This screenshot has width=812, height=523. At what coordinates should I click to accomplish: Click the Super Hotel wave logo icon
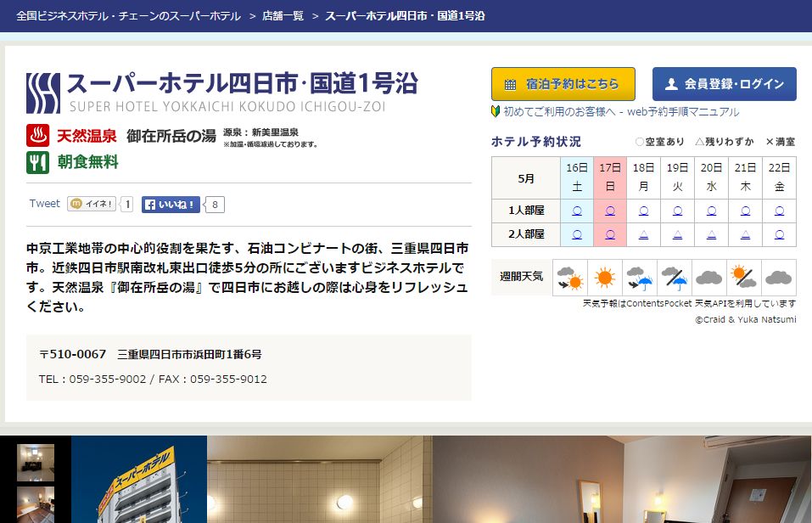pyautogui.click(x=43, y=93)
